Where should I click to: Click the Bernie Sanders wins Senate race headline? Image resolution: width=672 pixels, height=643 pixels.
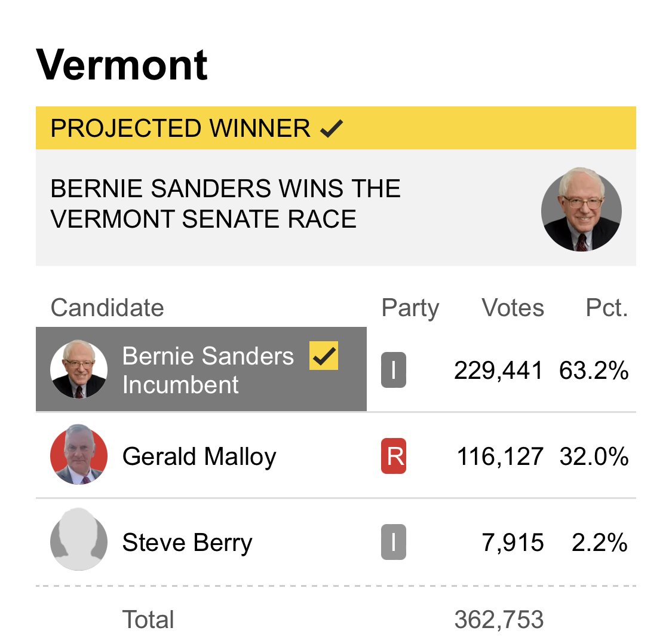(x=226, y=204)
